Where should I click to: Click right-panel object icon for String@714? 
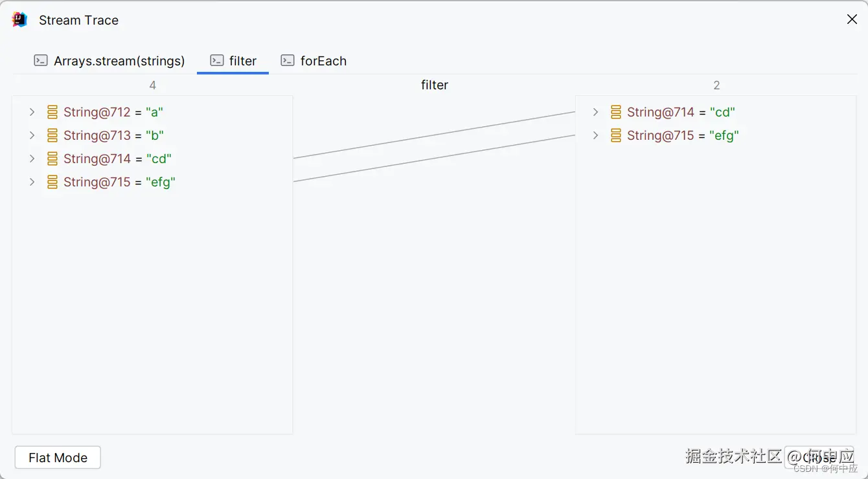click(616, 113)
